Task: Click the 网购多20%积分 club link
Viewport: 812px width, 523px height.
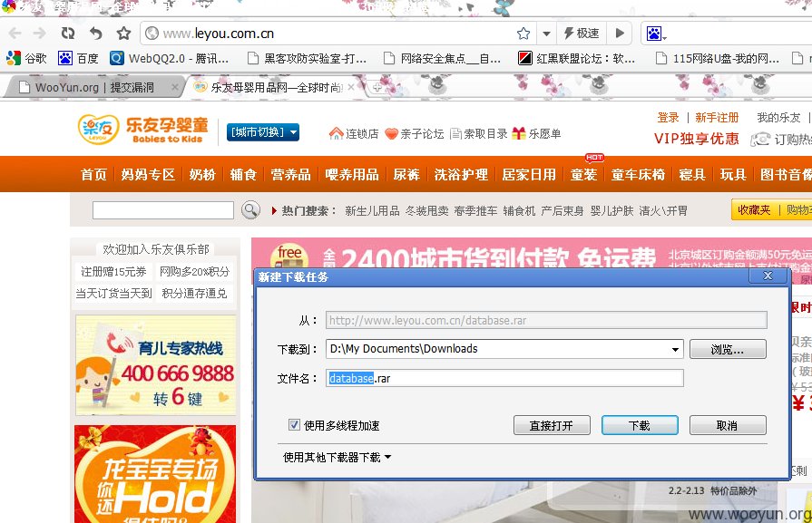Action: (x=195, y=272)
